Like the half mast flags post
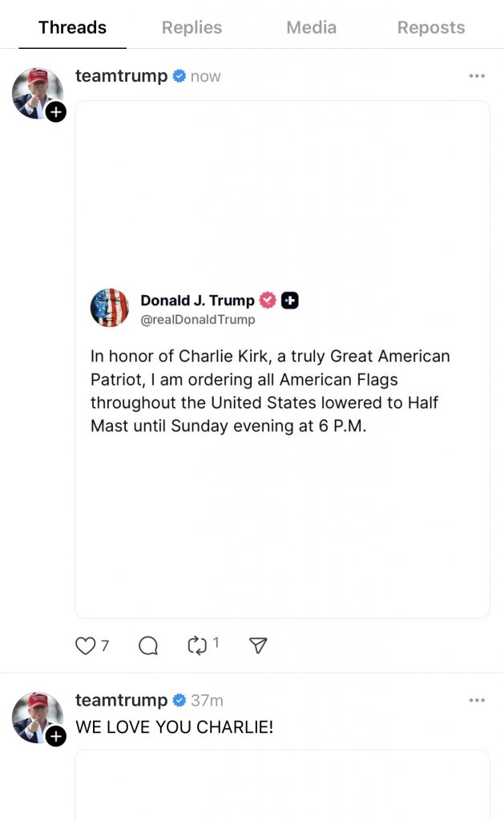Viewport: 504px width, 821px height. tap(86, 645)
